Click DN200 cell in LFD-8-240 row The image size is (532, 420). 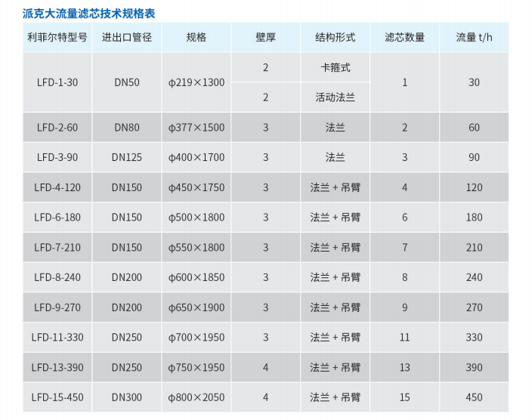click(x=126, y=277)
